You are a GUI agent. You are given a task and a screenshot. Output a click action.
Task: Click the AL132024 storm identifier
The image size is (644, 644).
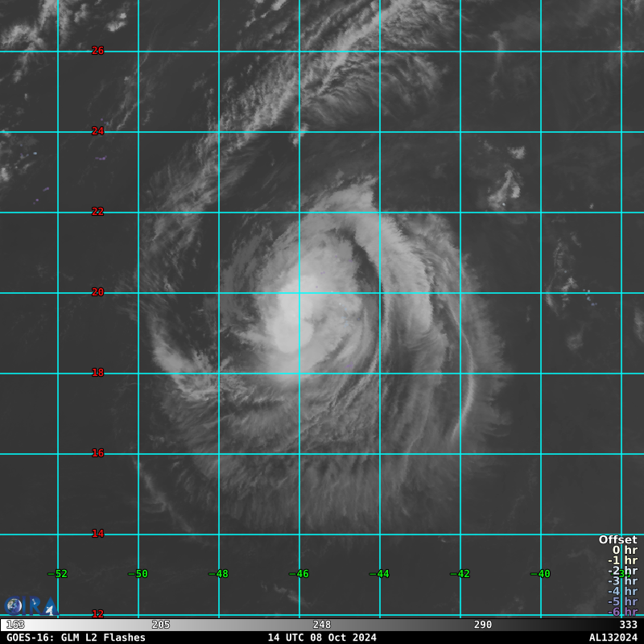point(613,638)
